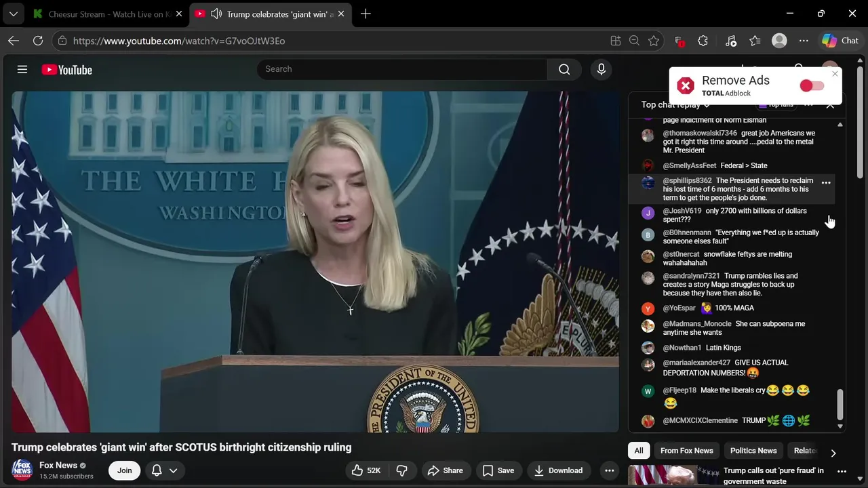Click the @Madmans_Monocle chat message

point(731,328)
